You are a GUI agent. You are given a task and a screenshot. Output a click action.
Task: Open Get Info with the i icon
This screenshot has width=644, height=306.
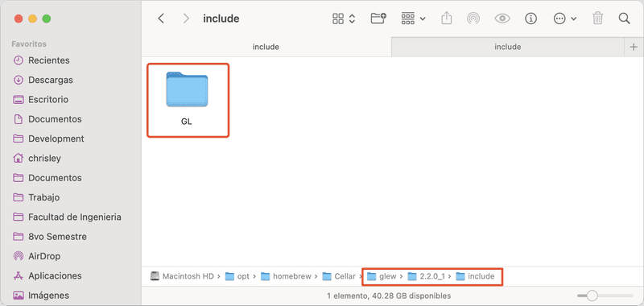tap(531, 19)
